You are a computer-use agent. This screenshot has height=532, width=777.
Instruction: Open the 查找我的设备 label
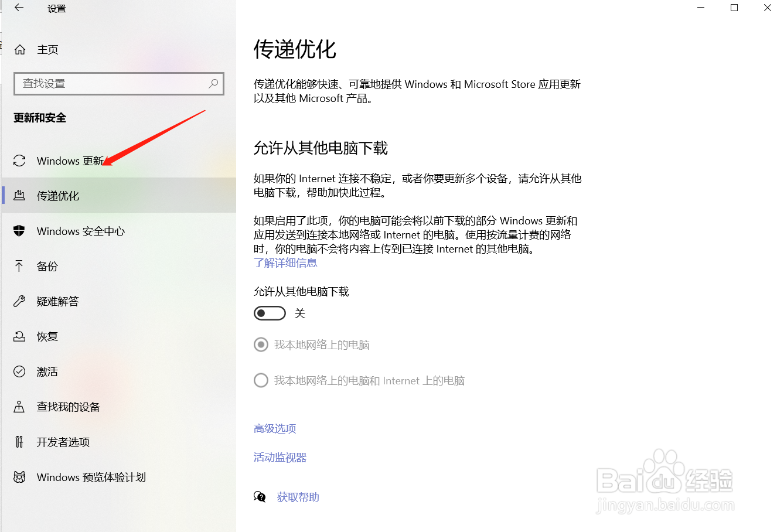(69, 407)
